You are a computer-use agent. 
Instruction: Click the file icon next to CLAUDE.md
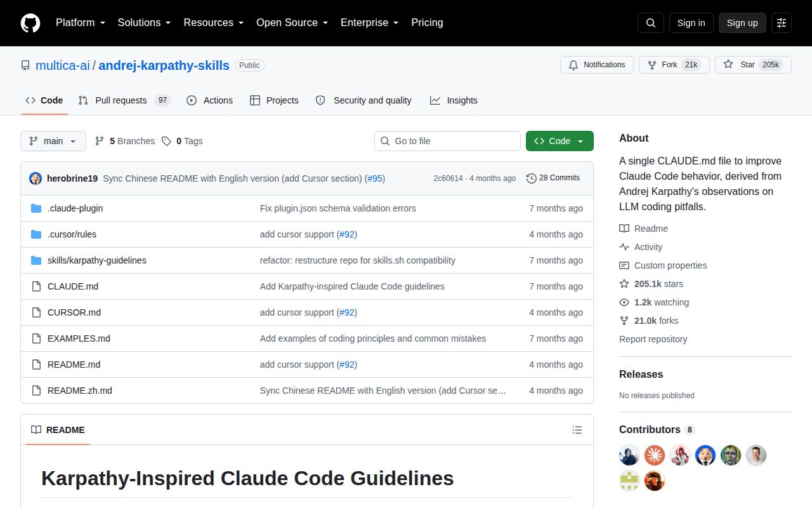[x=36, y=286]
